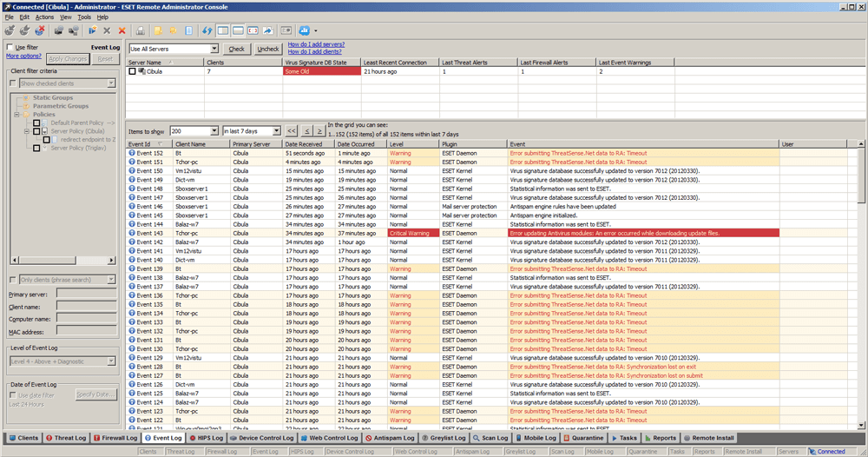Open the More options link
The image size is (868, 457).
pyautogui.click(x=23, y=56)
